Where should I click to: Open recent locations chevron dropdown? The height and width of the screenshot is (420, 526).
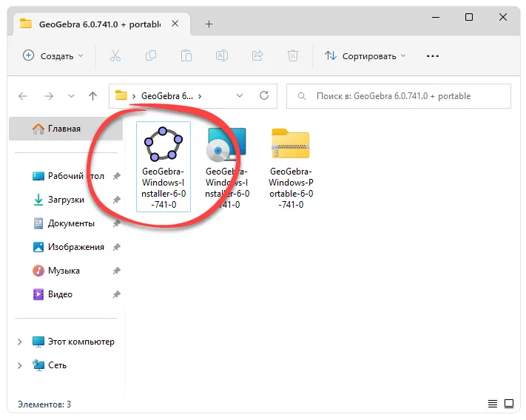tap(71, 96)
